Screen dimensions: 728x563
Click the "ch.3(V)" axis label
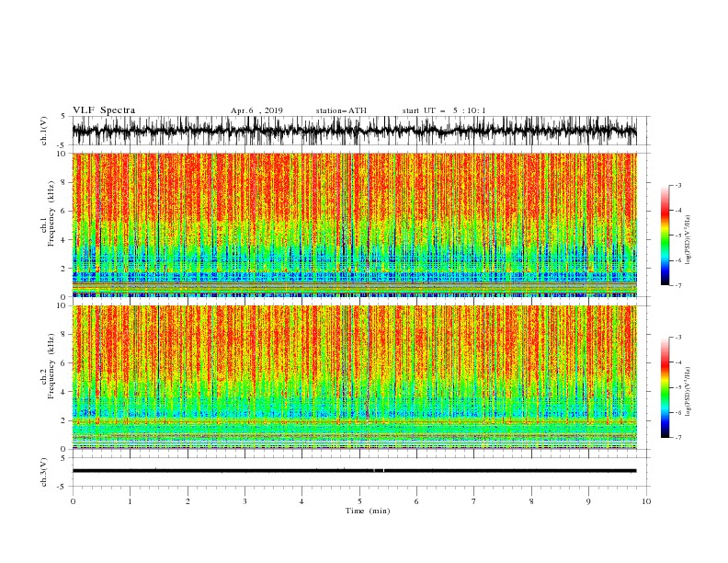(44, 472)
